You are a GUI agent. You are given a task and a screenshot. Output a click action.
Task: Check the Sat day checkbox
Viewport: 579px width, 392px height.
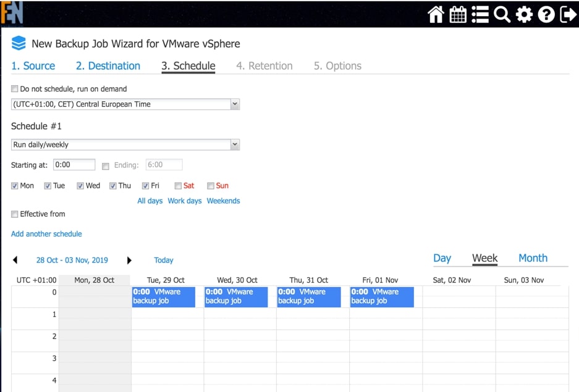[178, 186]
